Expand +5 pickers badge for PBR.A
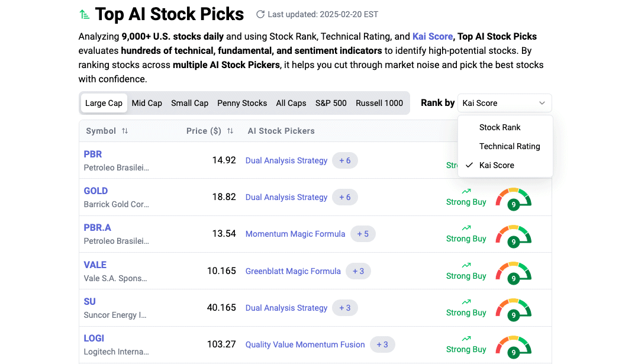The width and height of the screenshot is (622, 364). tap(363, 234)
